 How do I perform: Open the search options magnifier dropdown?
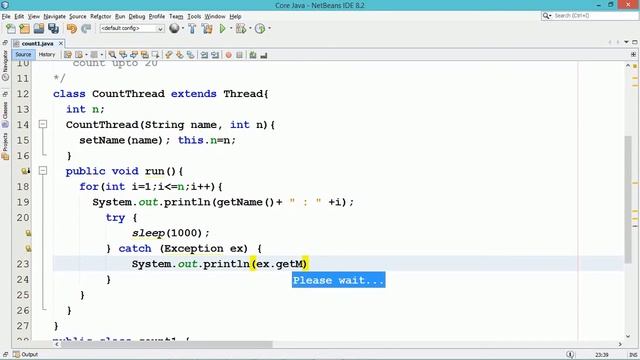coord(547,16)
